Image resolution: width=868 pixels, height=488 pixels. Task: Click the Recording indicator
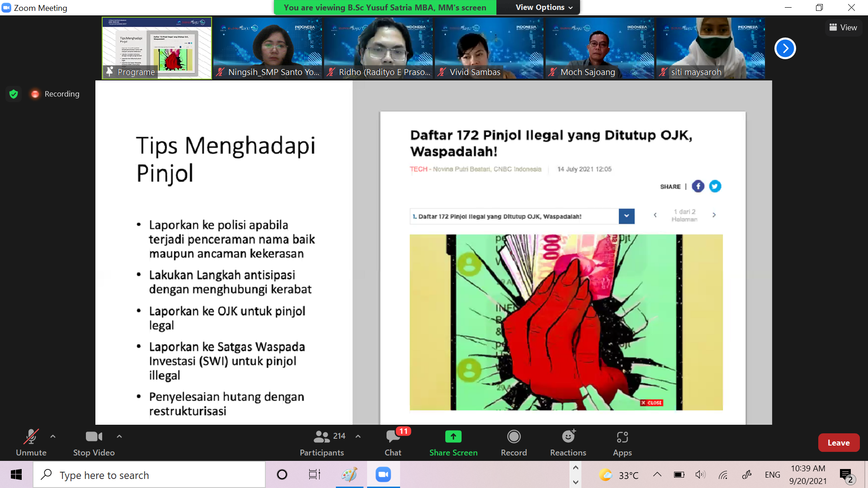pyautogui.click(x=55, y=94)
